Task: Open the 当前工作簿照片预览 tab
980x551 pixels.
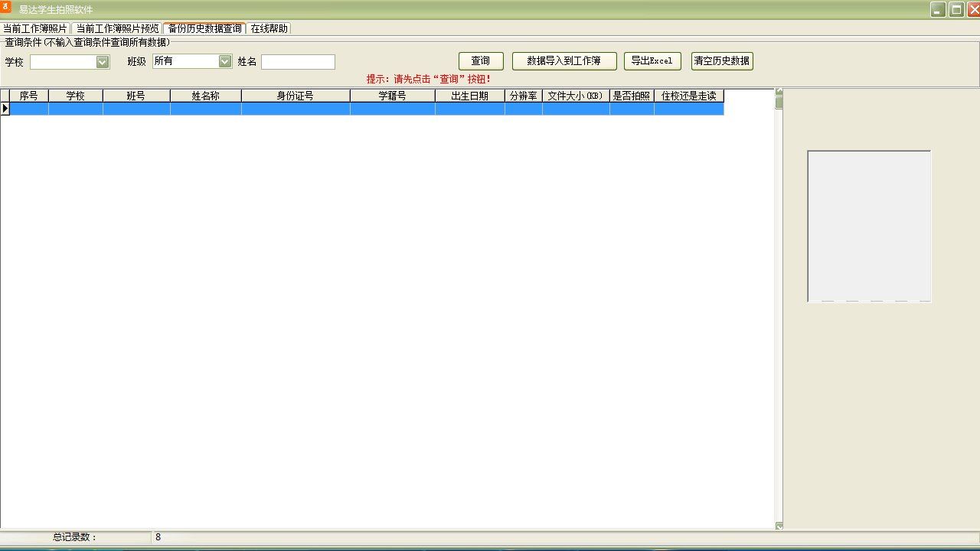Action: pyautogui.click(x=117, y=28)
